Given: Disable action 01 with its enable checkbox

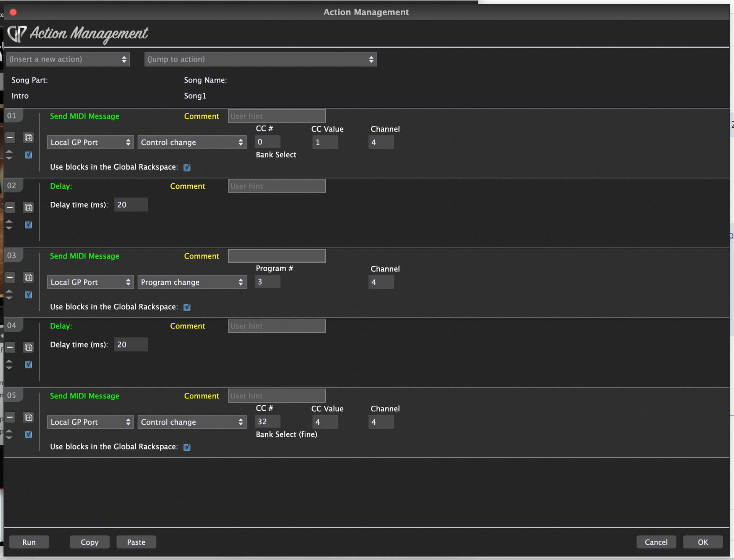Looking at the screenshot, I should 28,155.
